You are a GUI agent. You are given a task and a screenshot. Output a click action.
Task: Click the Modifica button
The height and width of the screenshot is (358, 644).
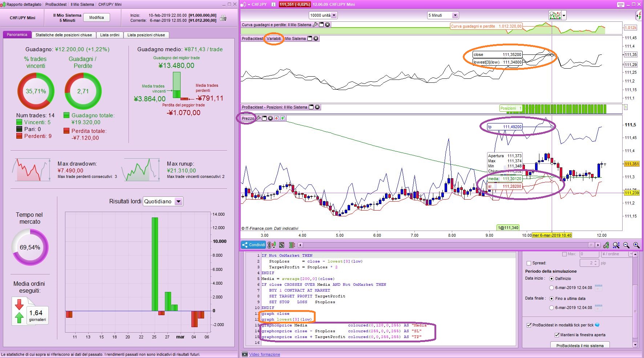coord(97,17)
